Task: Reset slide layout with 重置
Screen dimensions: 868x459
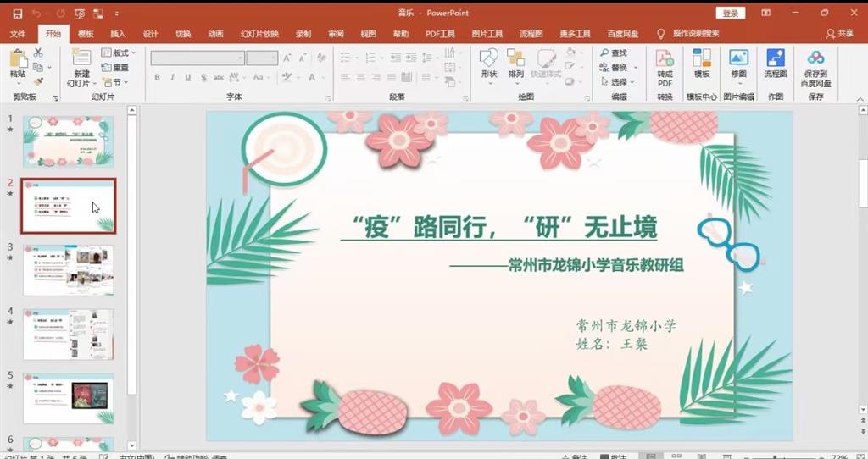Action: click(115, 68)
